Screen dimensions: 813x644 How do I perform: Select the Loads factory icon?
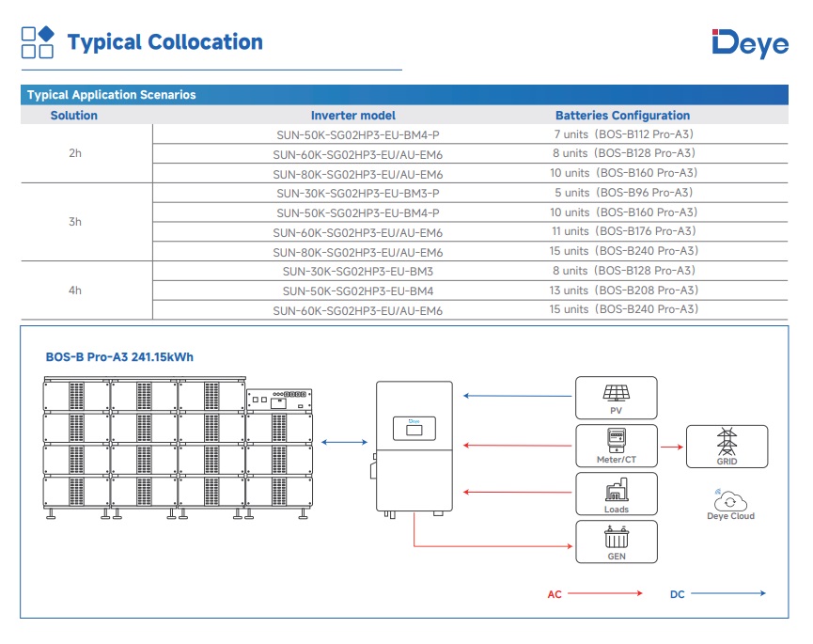tap(617, 490)
